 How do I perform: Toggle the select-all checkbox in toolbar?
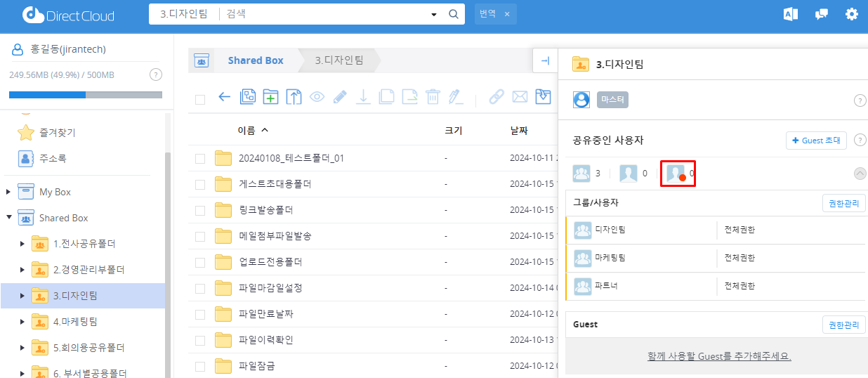coord(200,99)
